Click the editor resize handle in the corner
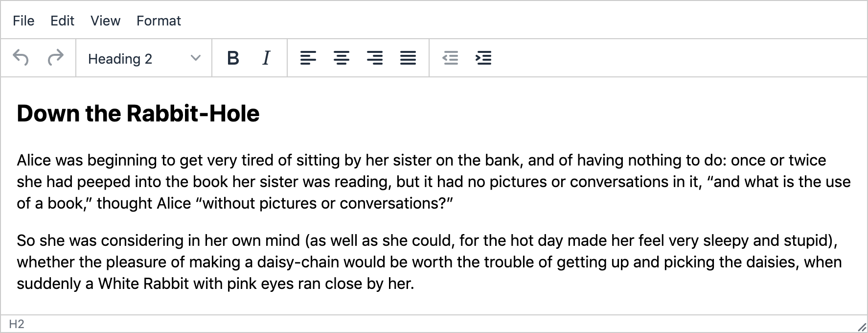 861,327
